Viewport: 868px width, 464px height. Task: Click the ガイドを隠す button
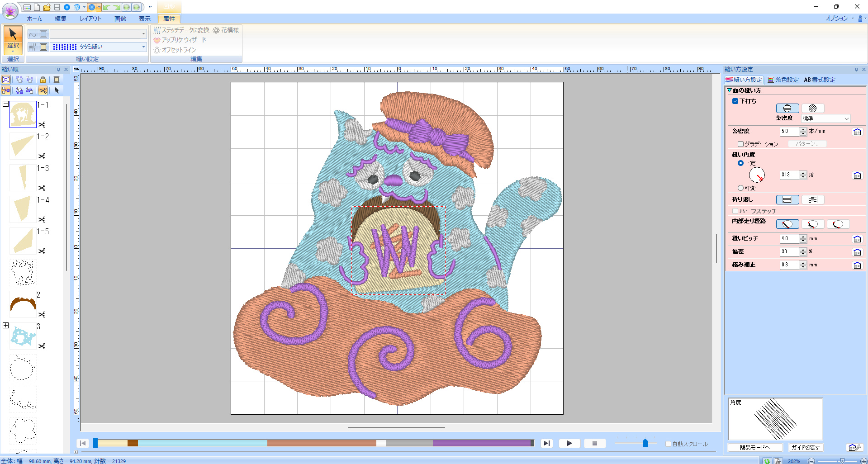[x=806, y=447]
